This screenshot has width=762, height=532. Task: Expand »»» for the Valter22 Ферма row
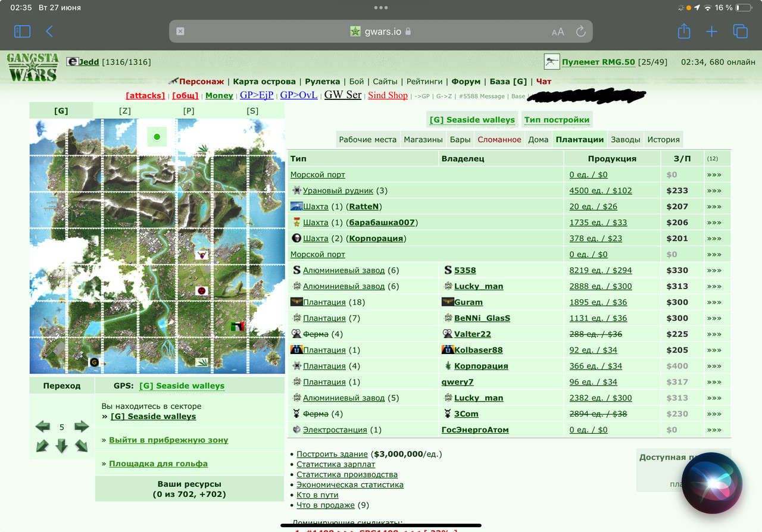click(x=714, y=334)
